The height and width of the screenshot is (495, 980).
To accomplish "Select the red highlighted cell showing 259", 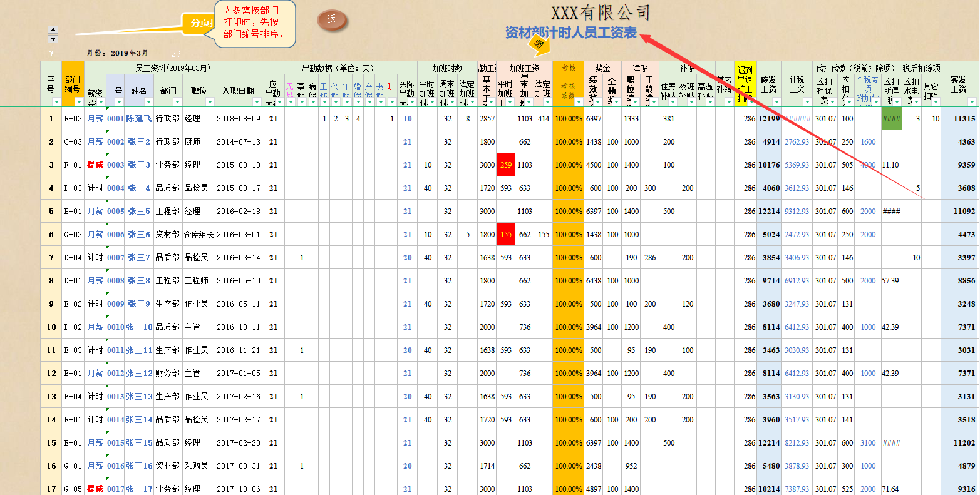I will 505,165.
